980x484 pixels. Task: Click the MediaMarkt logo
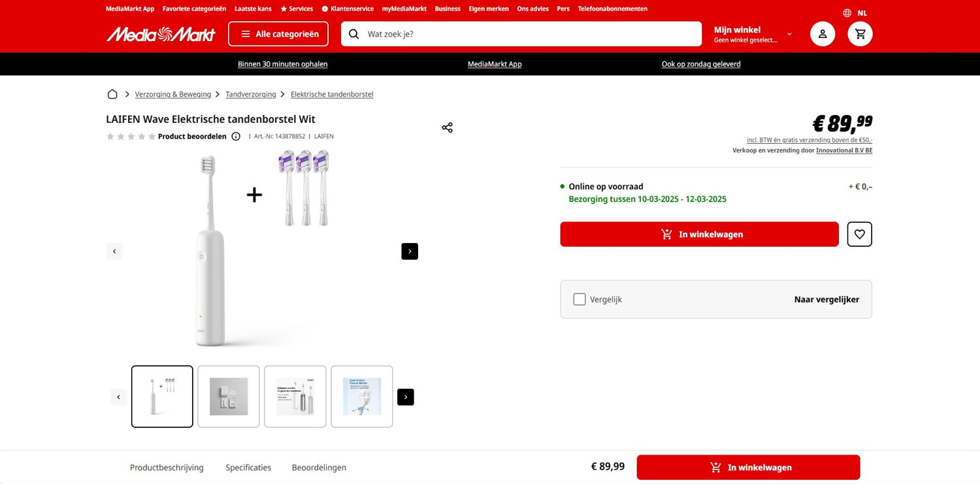(161, 34)
